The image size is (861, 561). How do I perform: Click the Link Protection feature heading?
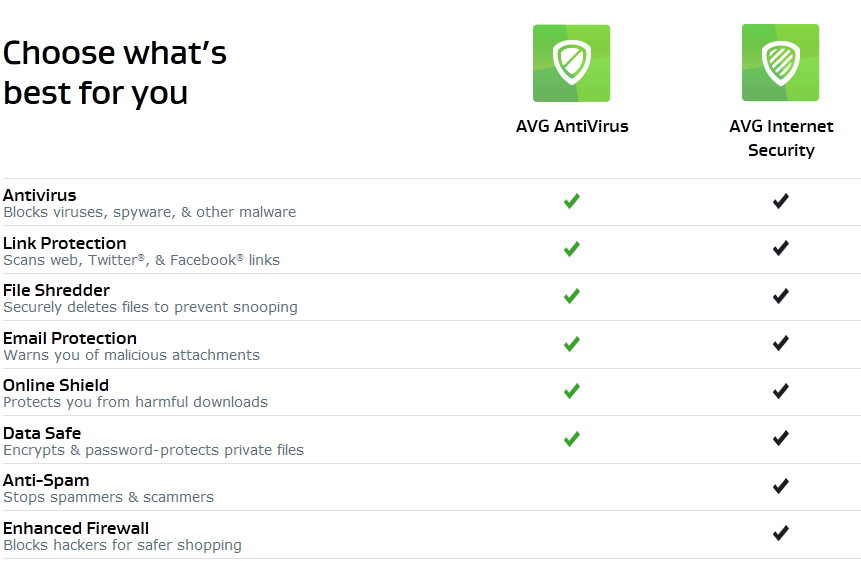coord(64,243)
